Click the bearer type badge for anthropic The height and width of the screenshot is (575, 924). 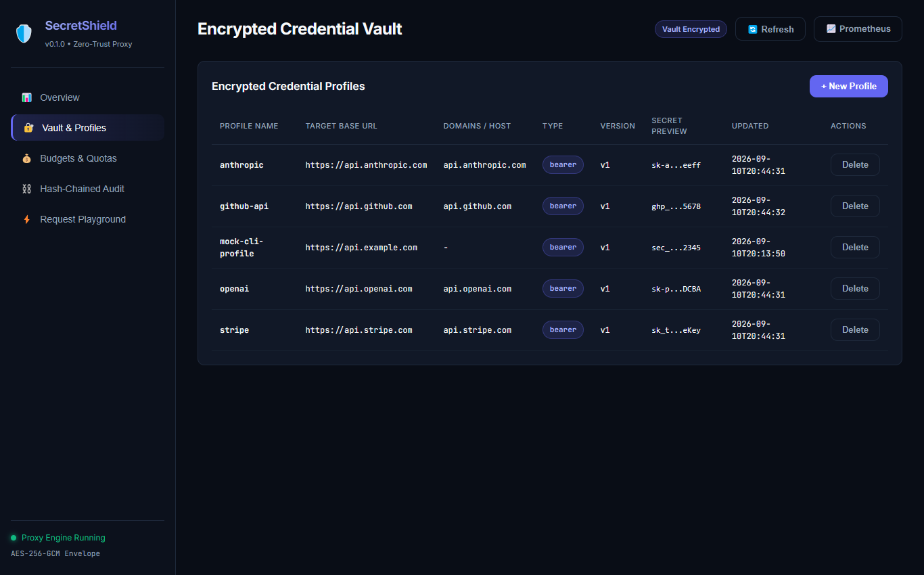click(x=563, y=165)
